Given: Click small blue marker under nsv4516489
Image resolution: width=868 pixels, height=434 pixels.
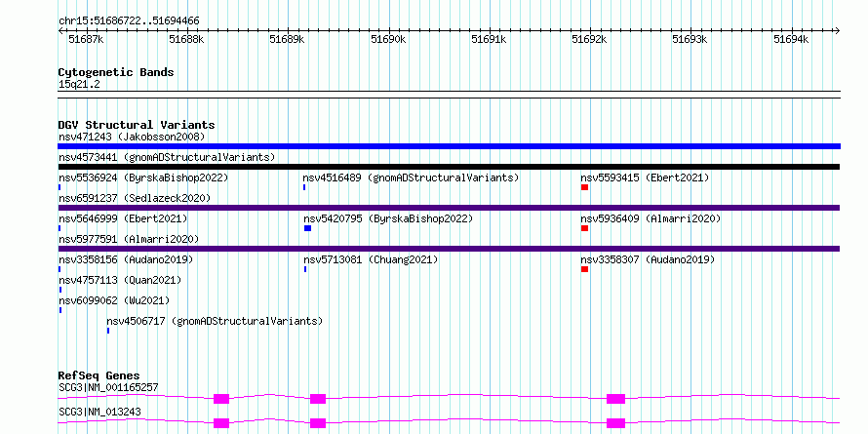Looking at the screenshot, I should pyautogui.click(x=304, y=187).
